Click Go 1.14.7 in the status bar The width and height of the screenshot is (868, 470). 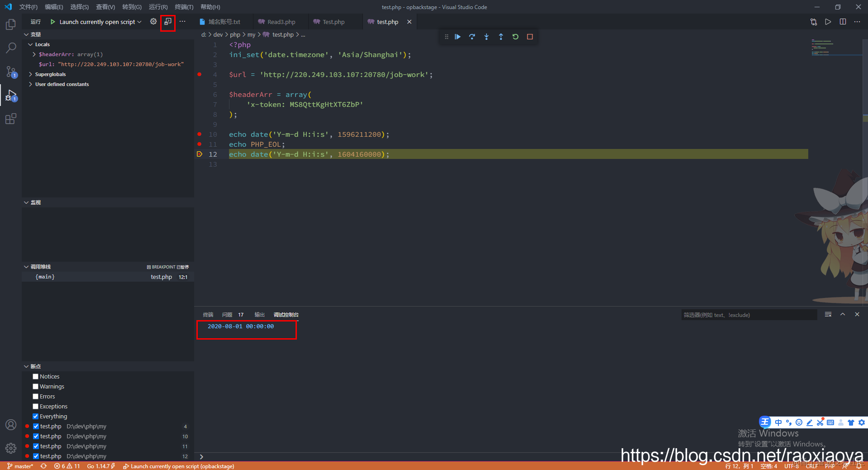click(x=101, y=466)
